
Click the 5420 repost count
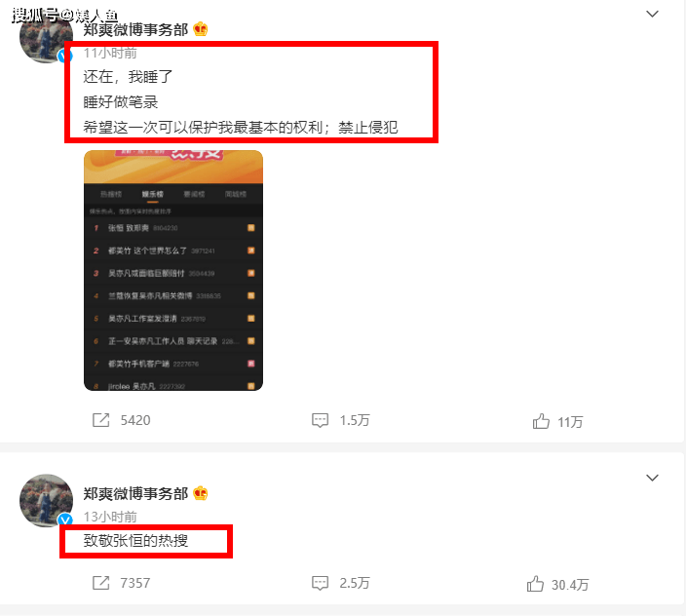pos(135,420)
